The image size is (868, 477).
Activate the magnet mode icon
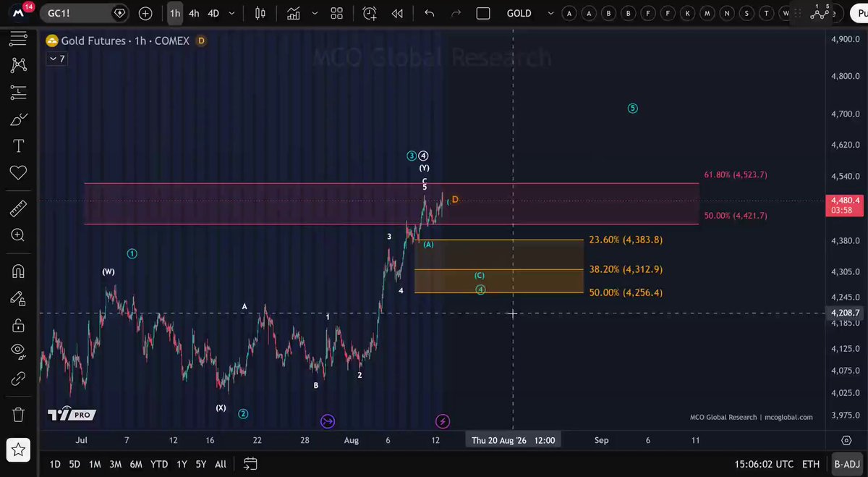18,271
